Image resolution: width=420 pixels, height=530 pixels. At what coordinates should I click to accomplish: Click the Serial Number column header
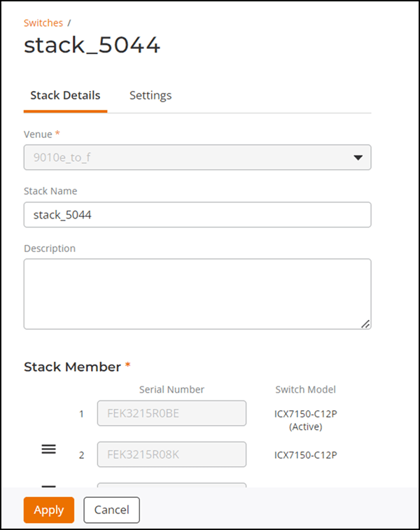(x=171, y=389)
